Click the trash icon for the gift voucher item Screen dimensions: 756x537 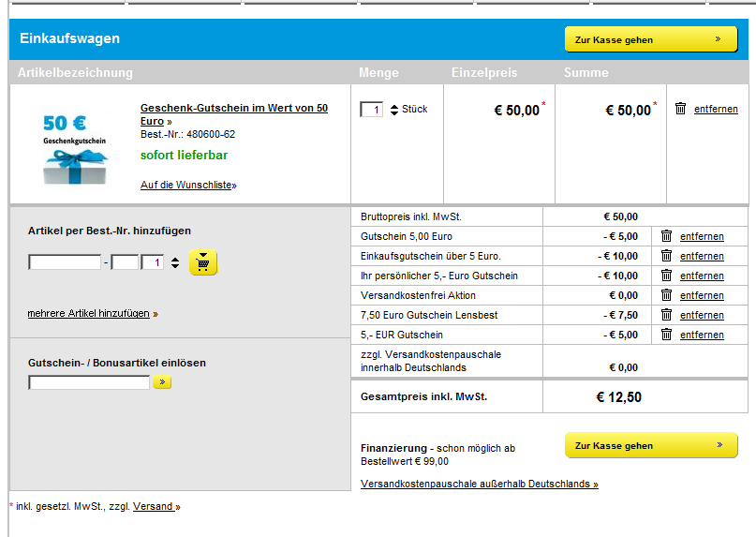click(x=680, y=109)
